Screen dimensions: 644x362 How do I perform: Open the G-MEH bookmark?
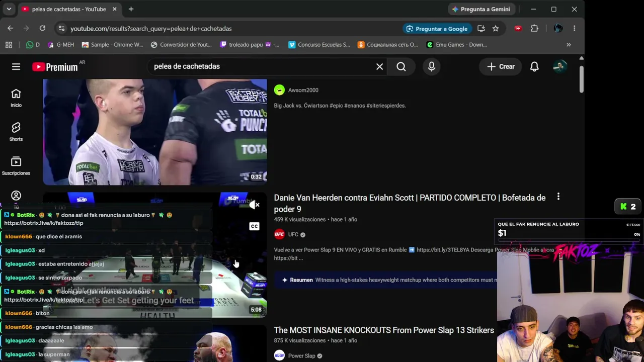(x=60, y=45)
